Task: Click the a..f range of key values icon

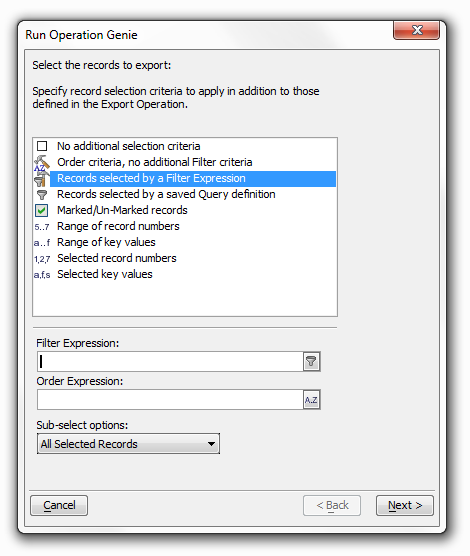Action: click(x=42, y=243)
